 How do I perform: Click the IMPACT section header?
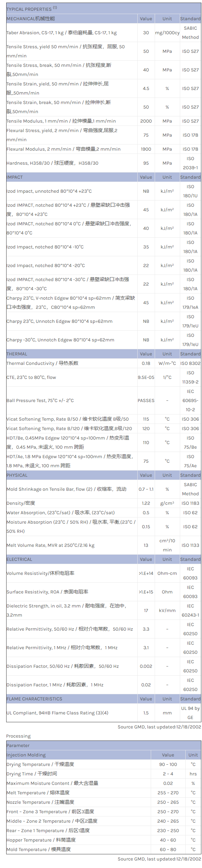(x=14, y=177)
